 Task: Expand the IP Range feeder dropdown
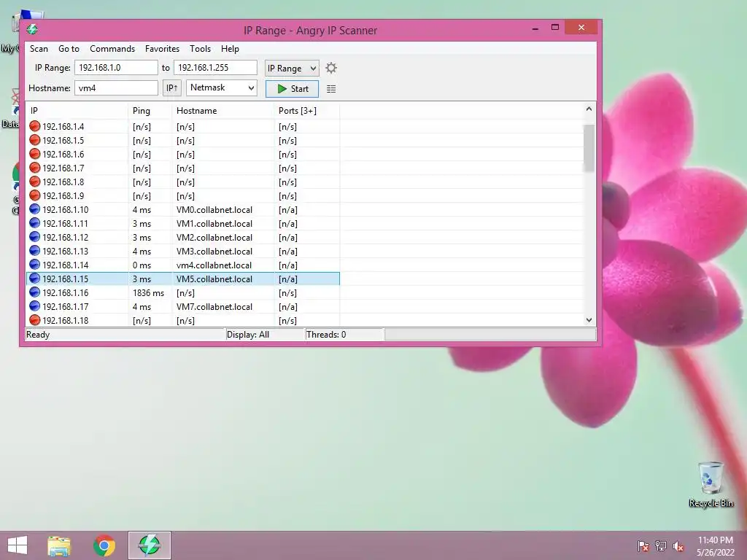click(x=292, y=68)
